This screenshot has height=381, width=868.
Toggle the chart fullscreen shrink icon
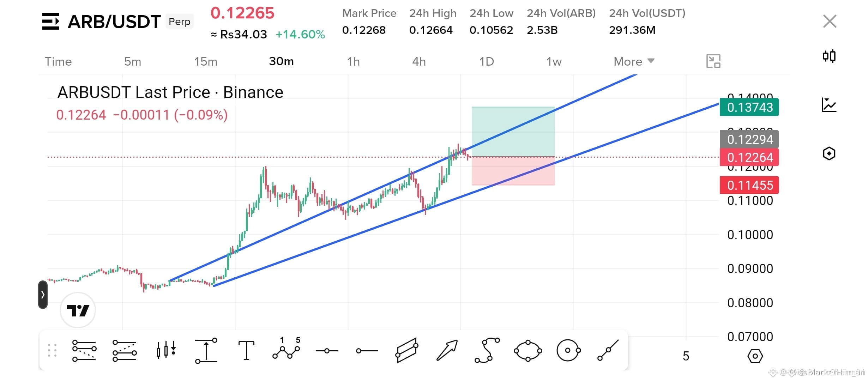pos(713,61)
